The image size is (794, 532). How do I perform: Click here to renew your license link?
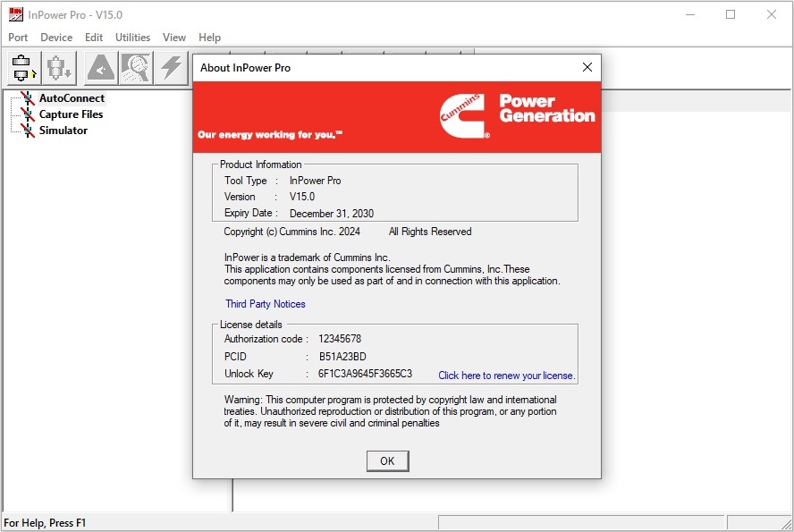506,376
